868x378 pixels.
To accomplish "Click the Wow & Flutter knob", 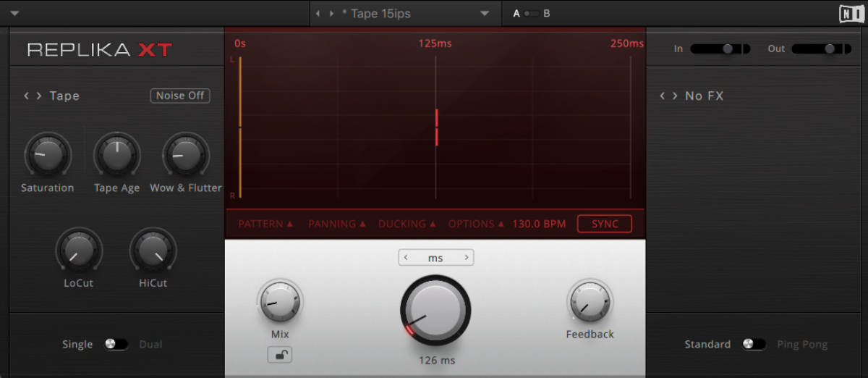I will tap(186, 154).
